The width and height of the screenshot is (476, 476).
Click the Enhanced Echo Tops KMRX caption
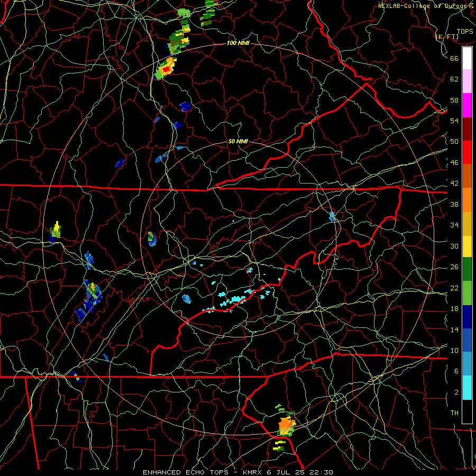pyautogui.click(x=238, y=472)
